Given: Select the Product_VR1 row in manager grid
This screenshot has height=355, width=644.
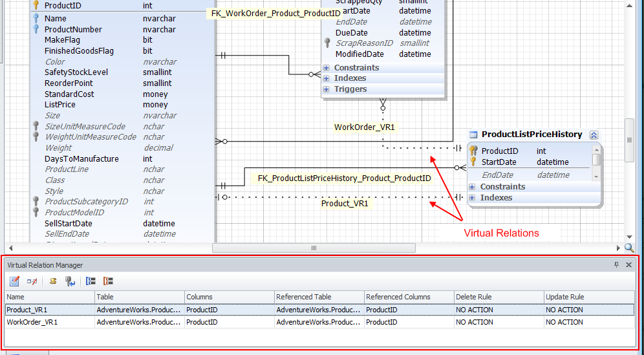Looking at the screenshot, I should click(x=319, y=310).
